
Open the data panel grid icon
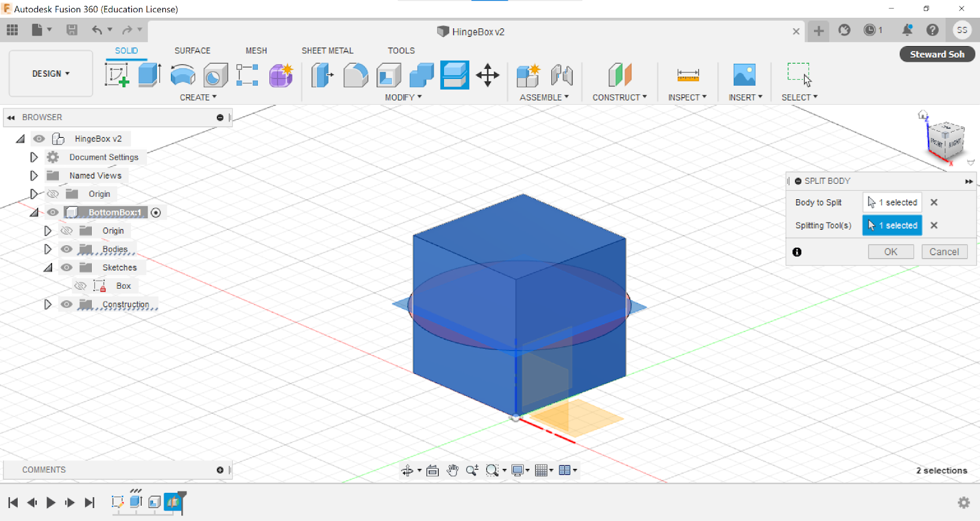click(x=12, y=29)
